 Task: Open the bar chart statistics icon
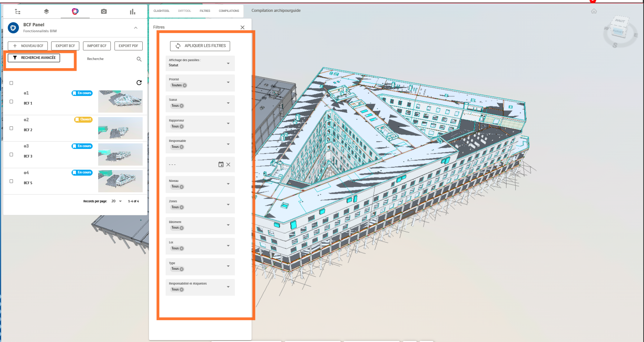(132, 11)
